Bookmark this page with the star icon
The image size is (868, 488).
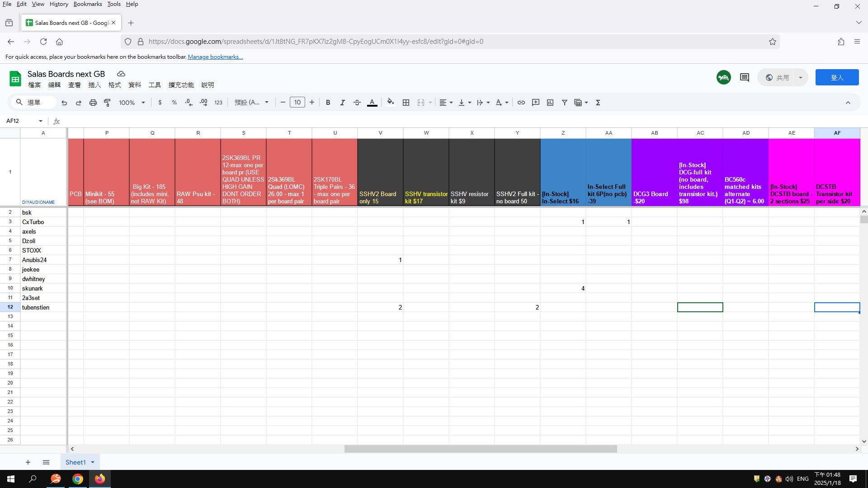(773, 42)
